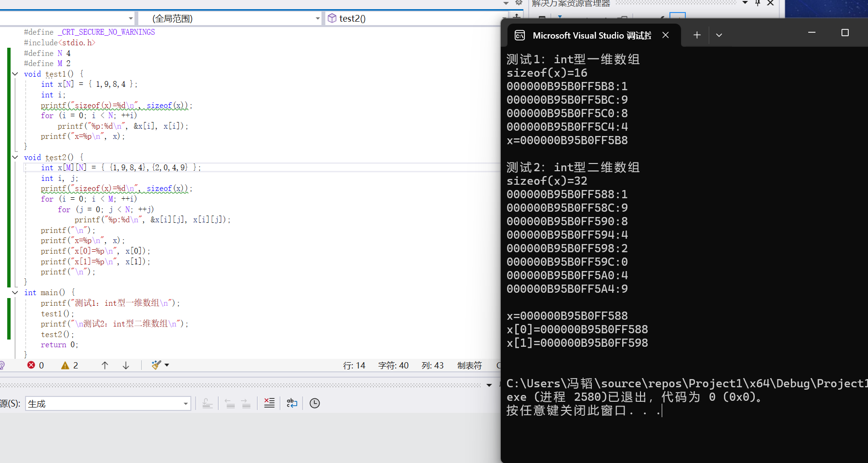Open the code cleanup options arrow beside the broom
Screen dimensions: 868x463
[167, 365]
